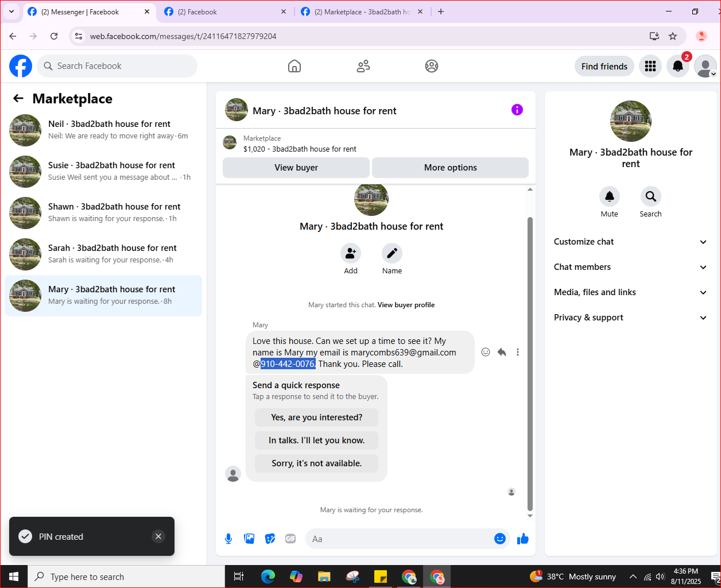This screenshot has width=721, height=588.
Task: Send quick response 'In talks. I'll let you know.'
Action: click(x=317, y=440)
